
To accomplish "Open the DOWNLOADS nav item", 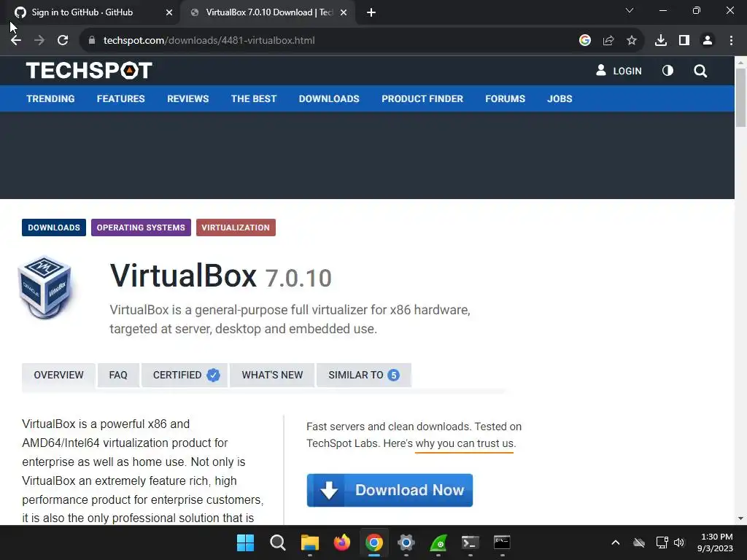I will (x=329, y=99).
